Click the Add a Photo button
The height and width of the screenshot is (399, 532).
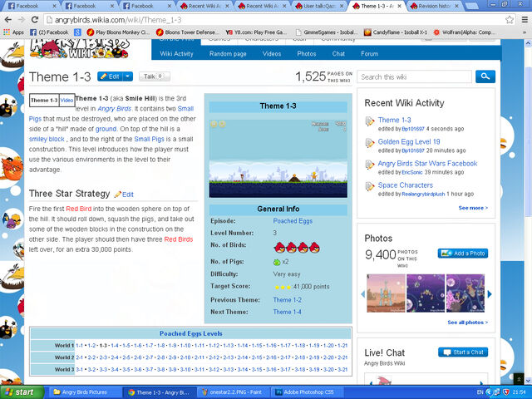pos(463,253)
